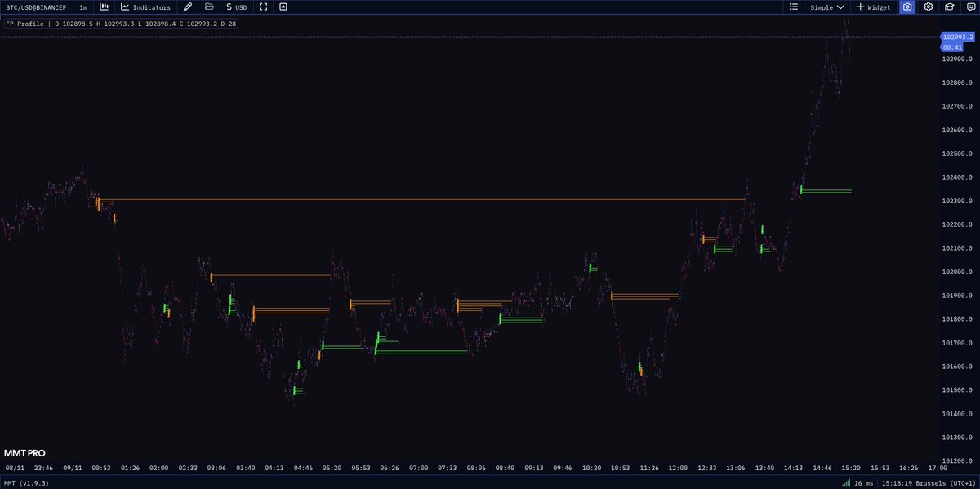Open the BTC/USD@BINANCEF symbol picker
This screenshot has height=489, width=980.
(x=37, y=7)
